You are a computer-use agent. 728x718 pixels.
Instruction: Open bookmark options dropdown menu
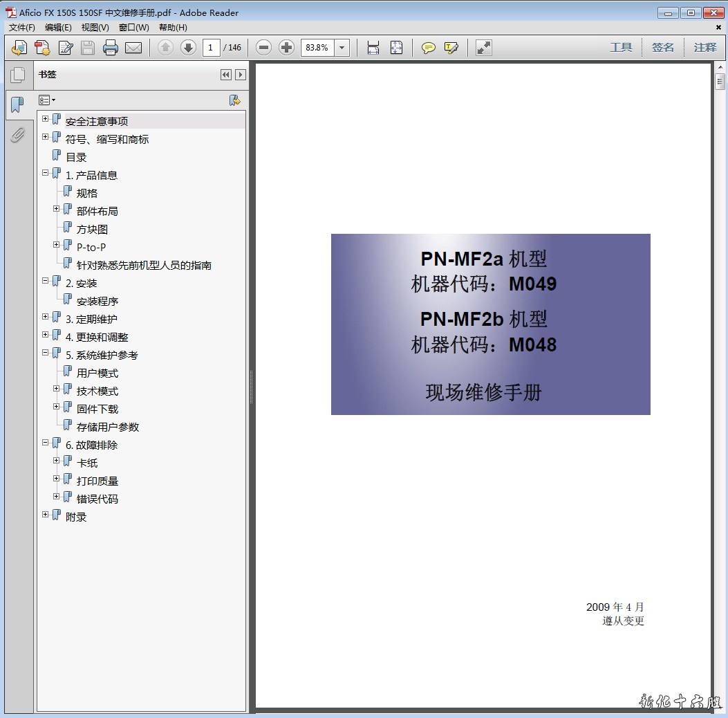coord(47,100)
